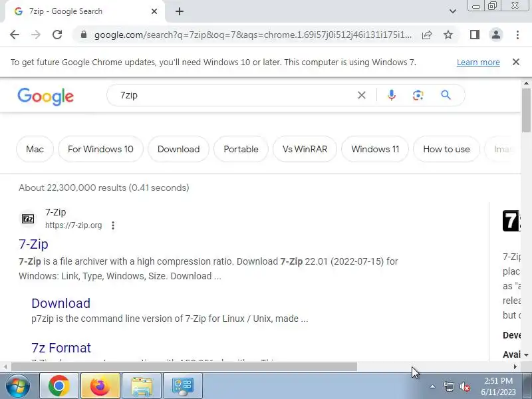Open Windows Explorer from taskbar
The width and height of the screenshot is (532, 399).
point(142,386)
